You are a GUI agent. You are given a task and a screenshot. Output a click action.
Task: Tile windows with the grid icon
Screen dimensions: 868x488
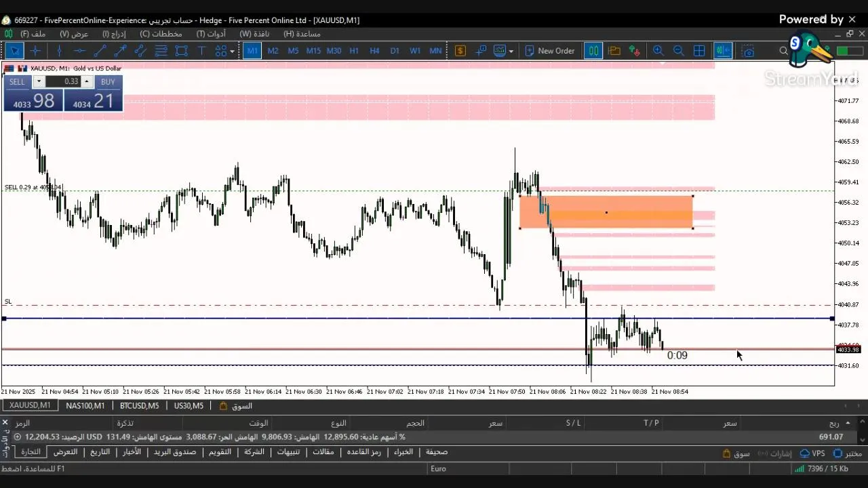(699, 51)
